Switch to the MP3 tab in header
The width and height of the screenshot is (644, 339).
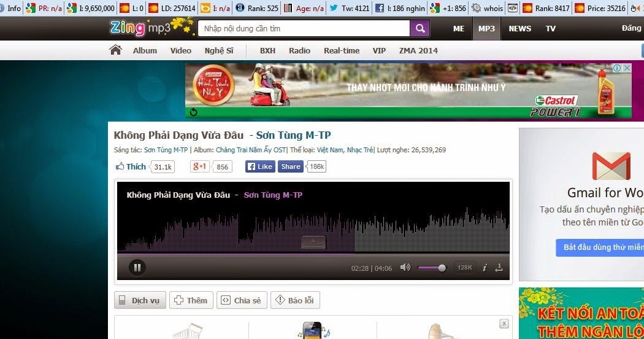(x=486, y=28)
